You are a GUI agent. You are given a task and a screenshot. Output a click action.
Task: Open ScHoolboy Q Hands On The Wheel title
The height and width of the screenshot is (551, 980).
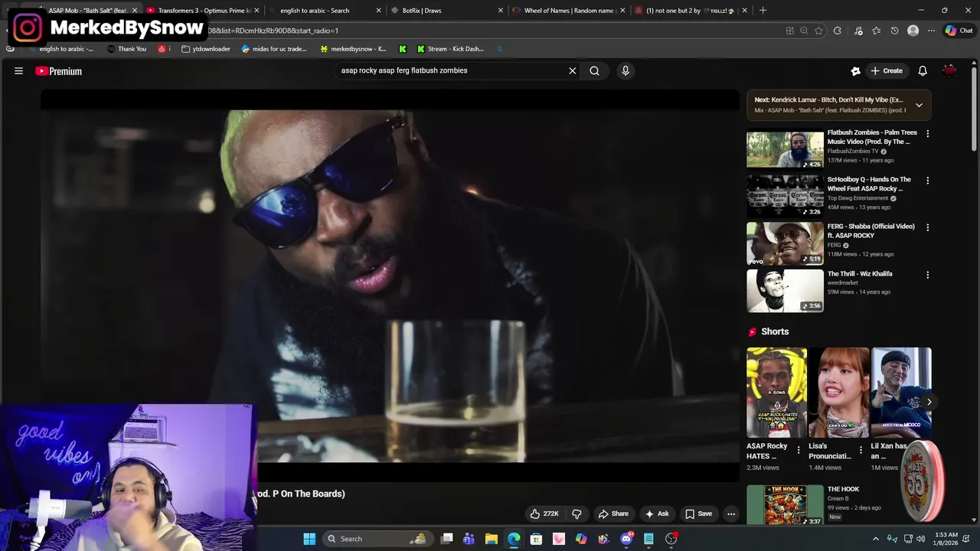(869, 184)
